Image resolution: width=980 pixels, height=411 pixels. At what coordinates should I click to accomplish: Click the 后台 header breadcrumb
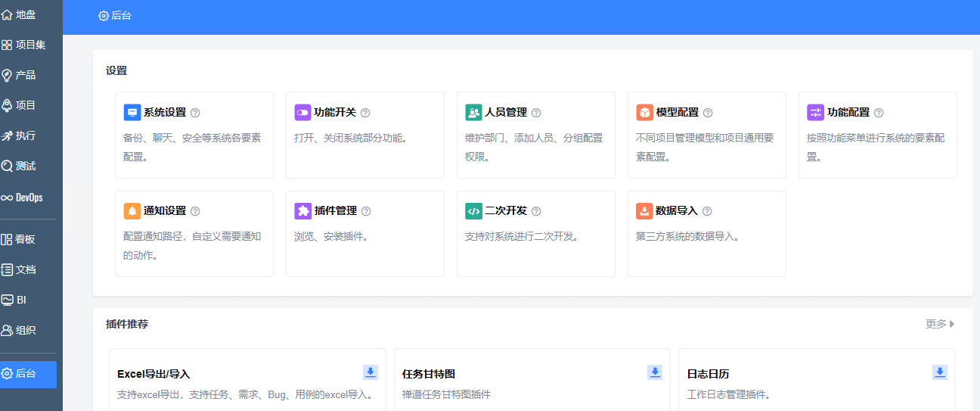115,15
